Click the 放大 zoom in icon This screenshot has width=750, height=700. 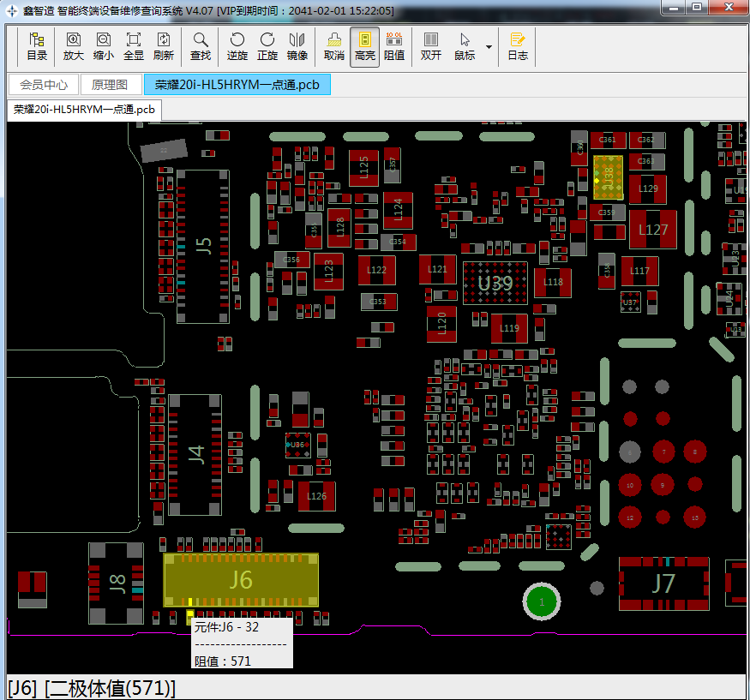click(73, 46)
